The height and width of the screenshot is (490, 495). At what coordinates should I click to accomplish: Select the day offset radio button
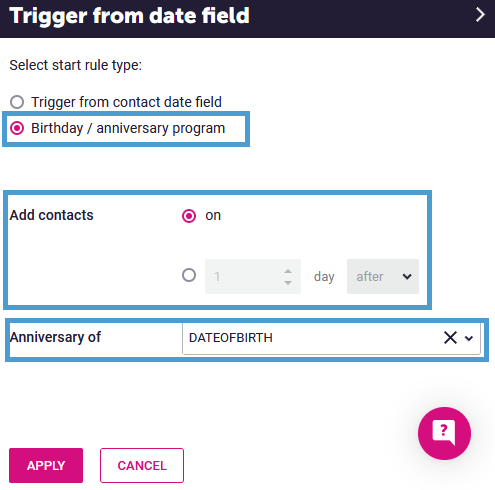pyautogui.click(x=189, y=275)
